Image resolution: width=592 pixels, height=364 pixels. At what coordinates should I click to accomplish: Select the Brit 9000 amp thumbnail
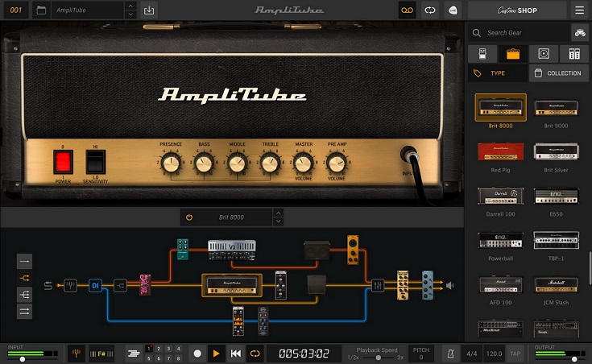click(x=556, y=107)
